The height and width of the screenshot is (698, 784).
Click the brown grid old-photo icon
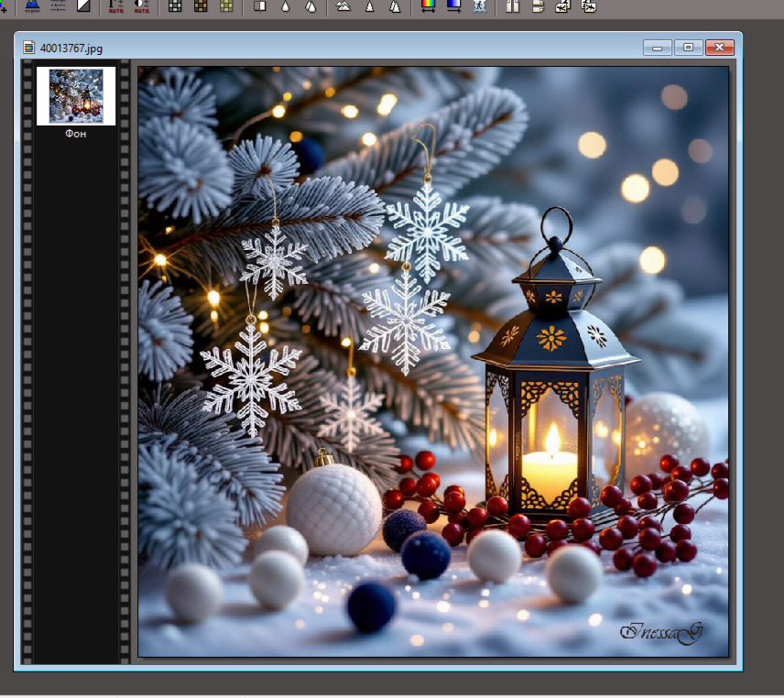[x=201, y=5]
